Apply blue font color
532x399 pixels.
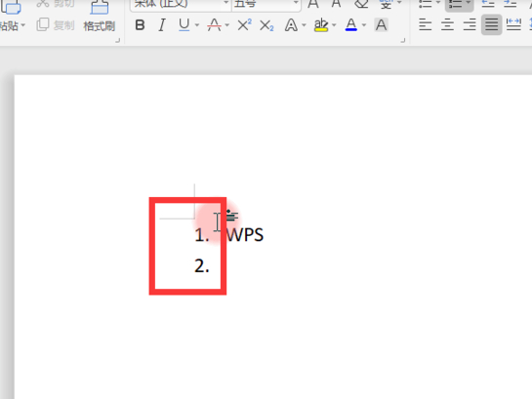click(x=350, y=25)
